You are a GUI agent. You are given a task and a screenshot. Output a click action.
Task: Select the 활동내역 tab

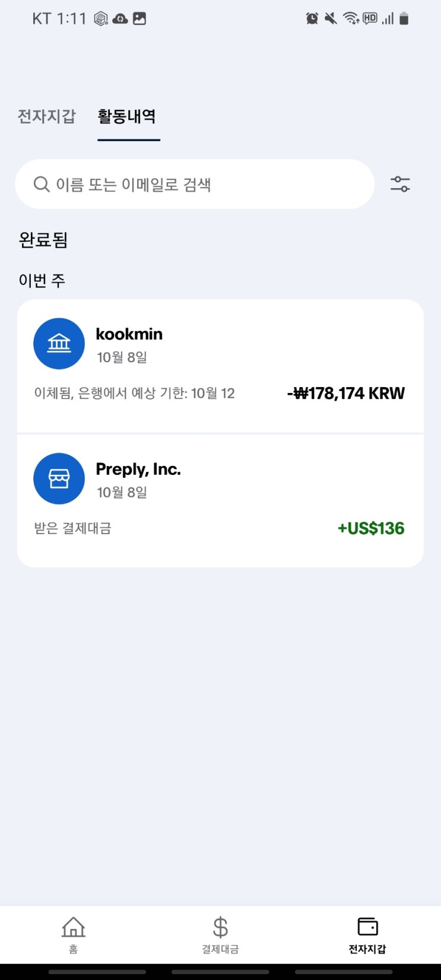[x=127, y=116]
